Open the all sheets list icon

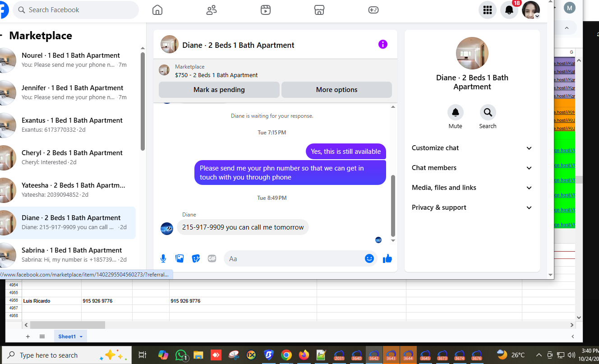[x=42, y=336]
